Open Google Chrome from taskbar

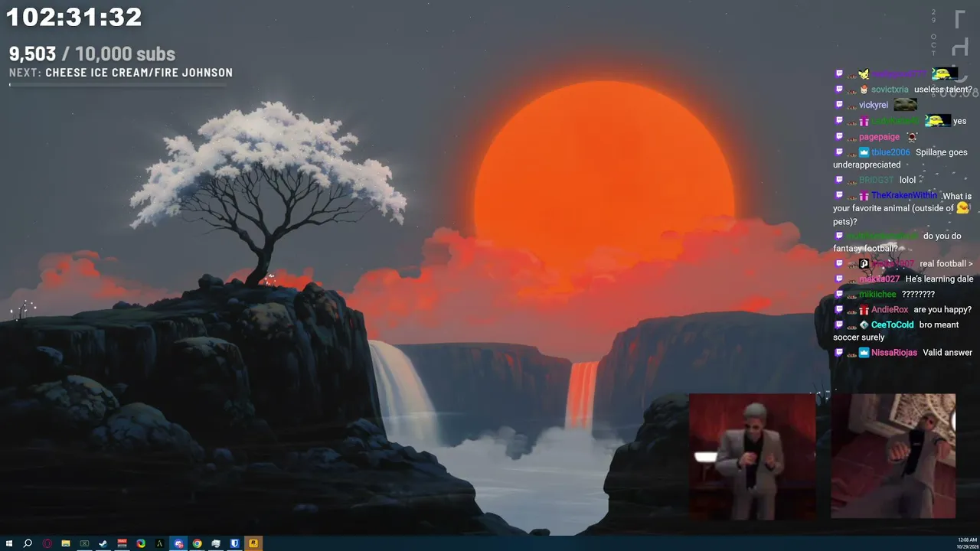197,543
